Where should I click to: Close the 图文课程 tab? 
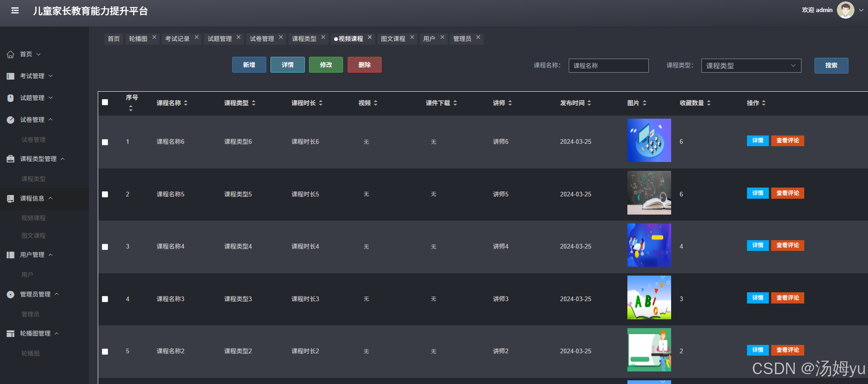point(412,37)
